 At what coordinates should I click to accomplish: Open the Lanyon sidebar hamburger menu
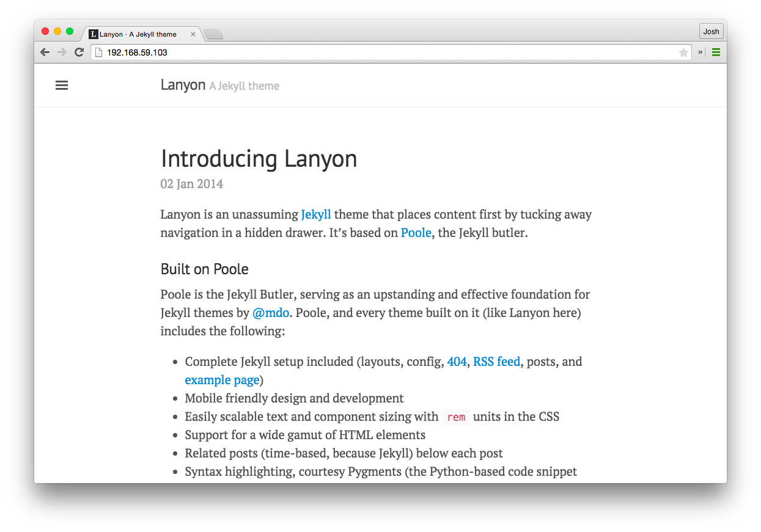coord(62,86)
